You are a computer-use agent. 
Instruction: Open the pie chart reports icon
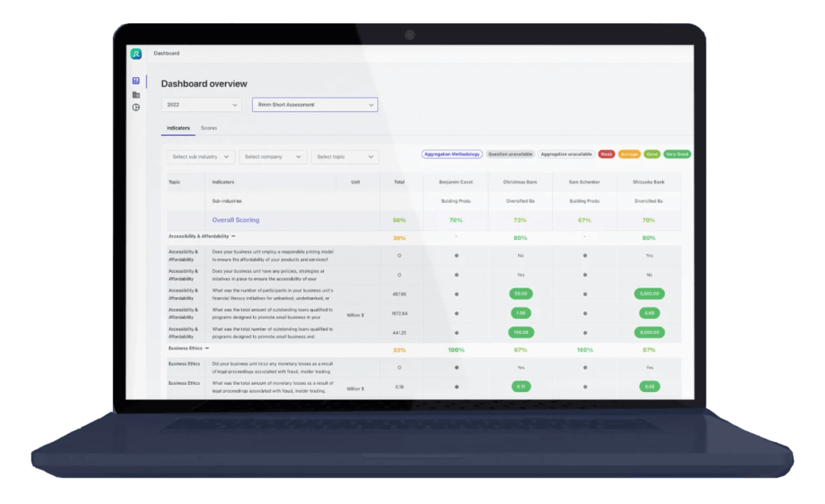[x=135, y=108]
